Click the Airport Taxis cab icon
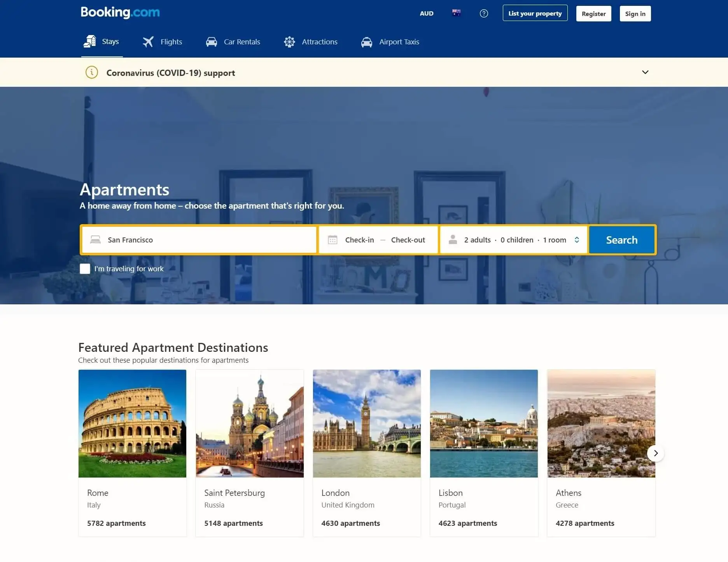The height and width of the screenshot is (562, 728). click(366, 42)
